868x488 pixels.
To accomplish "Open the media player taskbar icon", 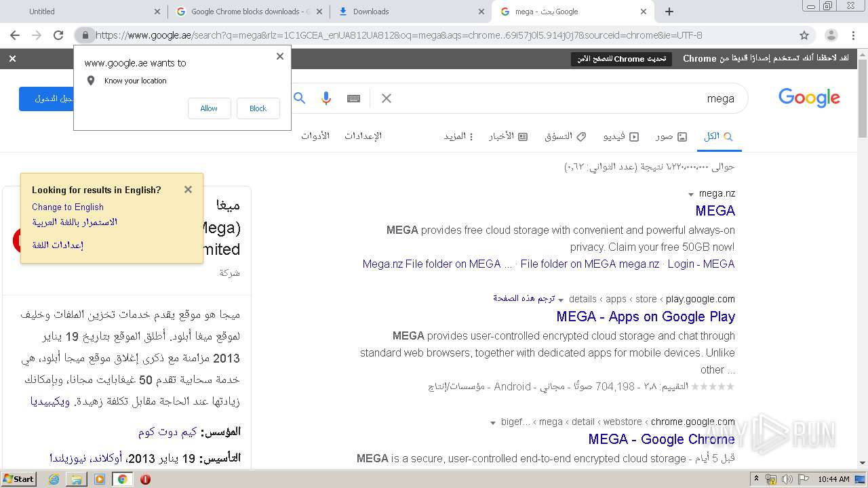I will (100, 479).
